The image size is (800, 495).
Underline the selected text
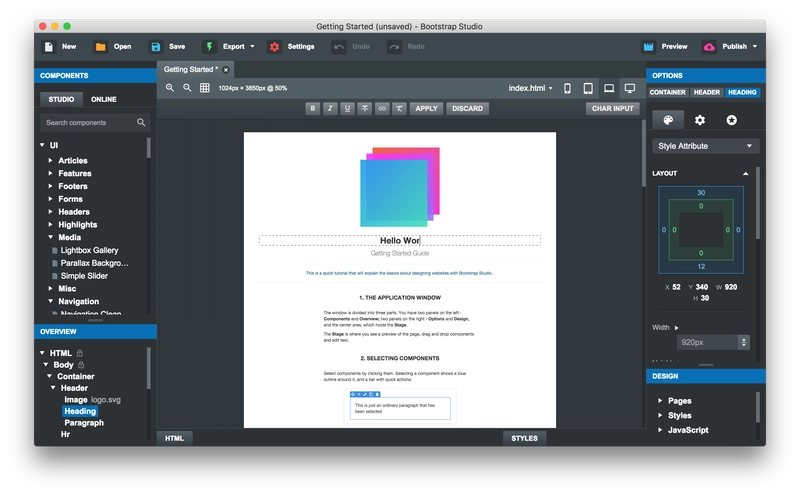pos(347,108)
